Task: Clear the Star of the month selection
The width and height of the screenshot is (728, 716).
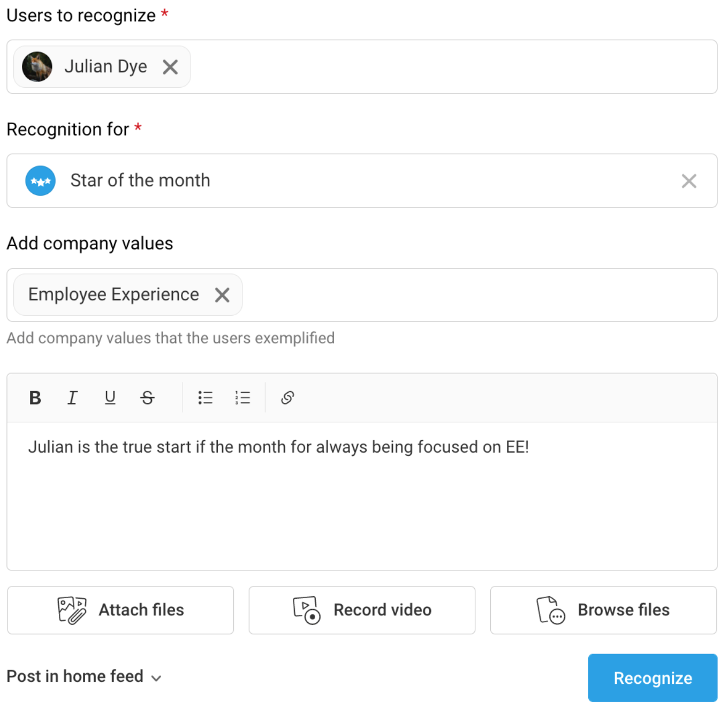Action: (689, 181)
